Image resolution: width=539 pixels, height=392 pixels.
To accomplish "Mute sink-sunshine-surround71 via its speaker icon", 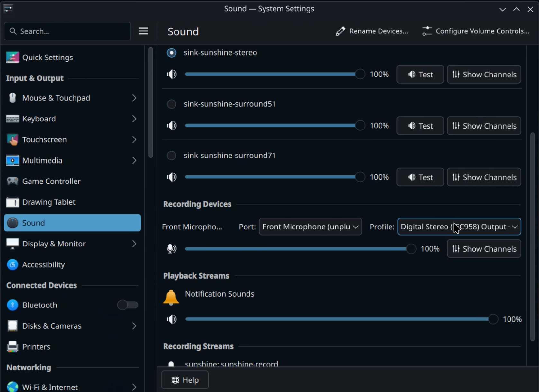I will click(x=172, y=177).
